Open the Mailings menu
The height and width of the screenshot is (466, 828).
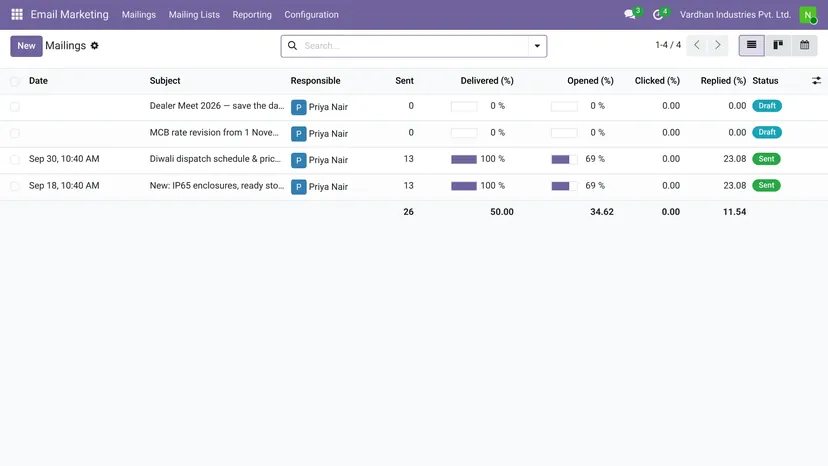pos(139,15)
